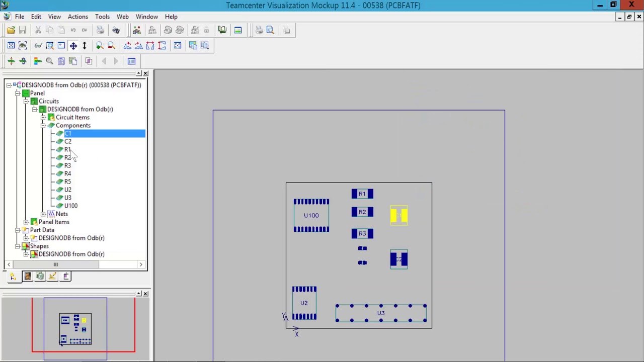Screen dimensions: 644x362
Task: Open the Tools menu
Action: click(102, 17)
